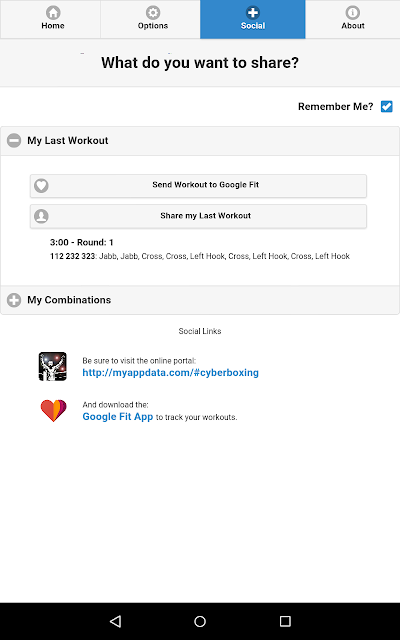Screen dimensions: 400x640
Task: Open the Home tab house icon
Action: click(53, 12)
